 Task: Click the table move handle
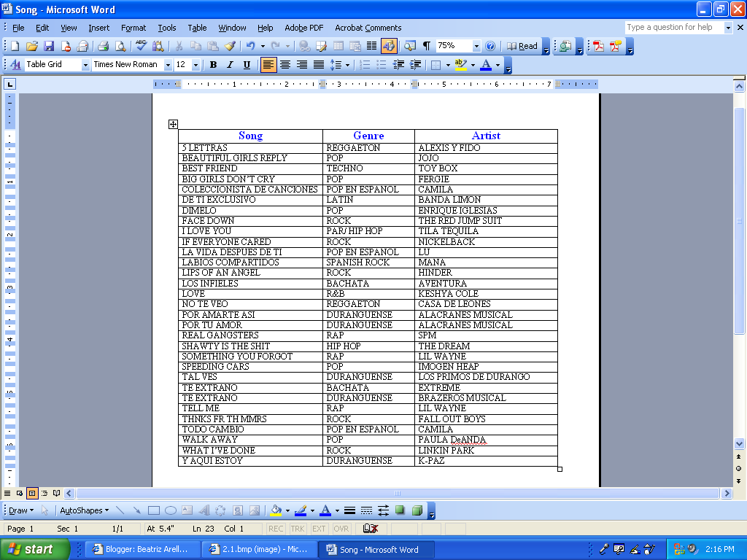pyautogui.click(x=173, y=124)
